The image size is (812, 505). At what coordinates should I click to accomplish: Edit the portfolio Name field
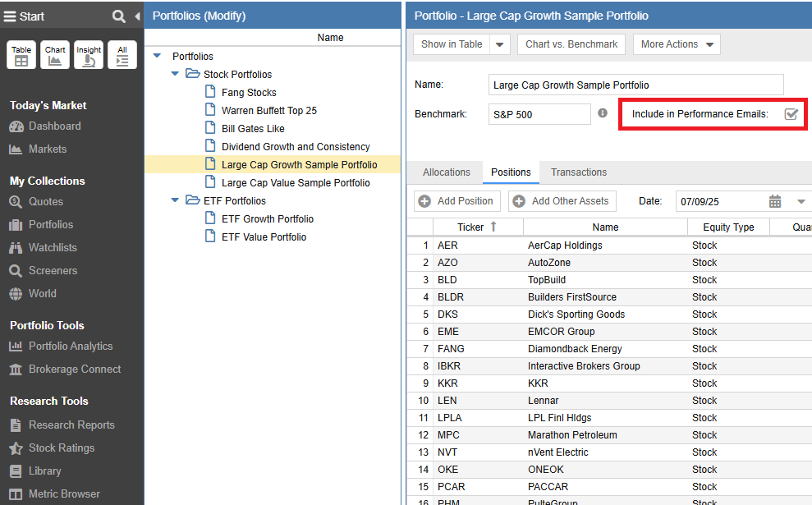(635, 85)
